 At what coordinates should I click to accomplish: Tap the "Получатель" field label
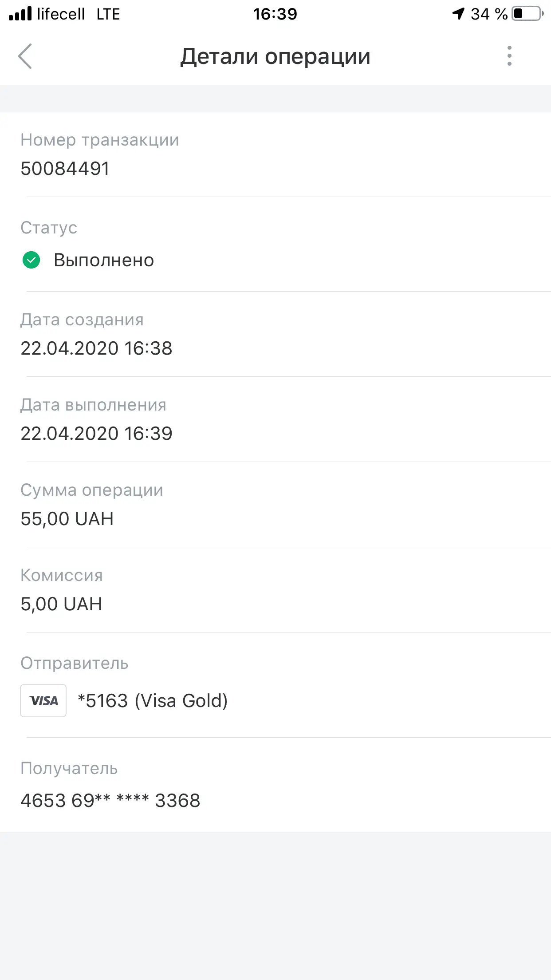tap(69, 768)
